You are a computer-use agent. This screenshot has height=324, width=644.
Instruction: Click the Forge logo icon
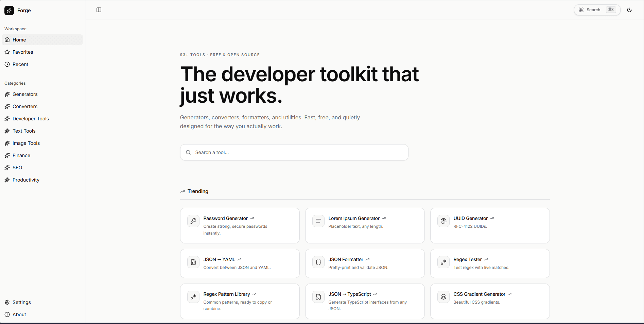tap(9, 11)
